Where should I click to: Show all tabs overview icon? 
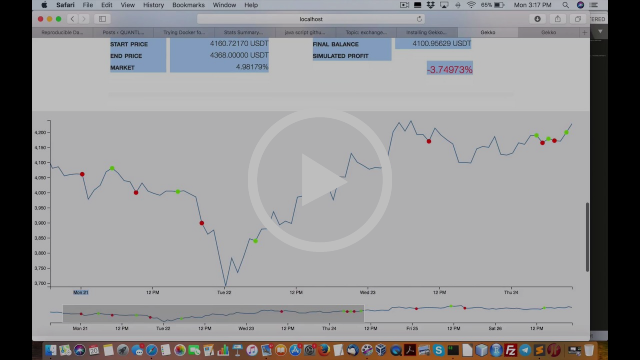pos(578,19)
